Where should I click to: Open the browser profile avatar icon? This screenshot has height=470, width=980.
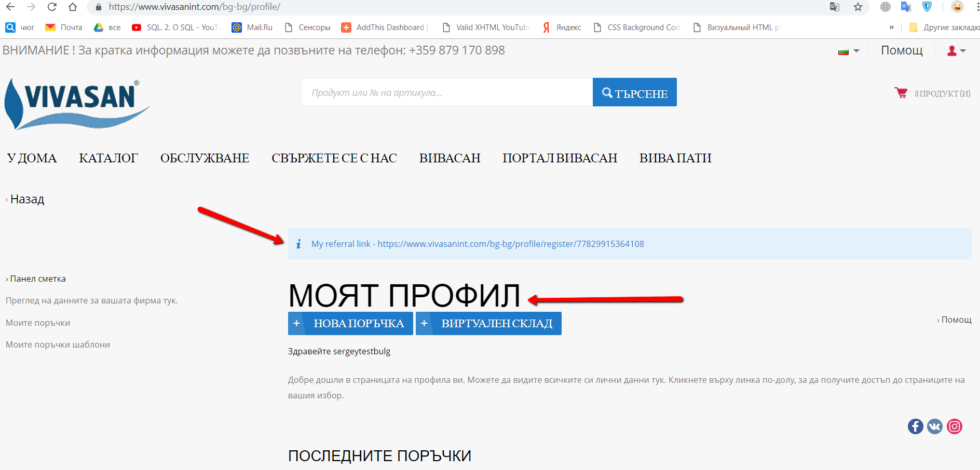tap(957, 7)
